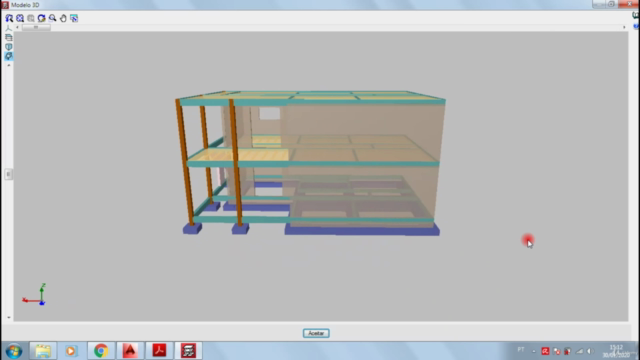
Task: Toggle the highlighted perspective view sidebar icon
Action: click(9, 56)
